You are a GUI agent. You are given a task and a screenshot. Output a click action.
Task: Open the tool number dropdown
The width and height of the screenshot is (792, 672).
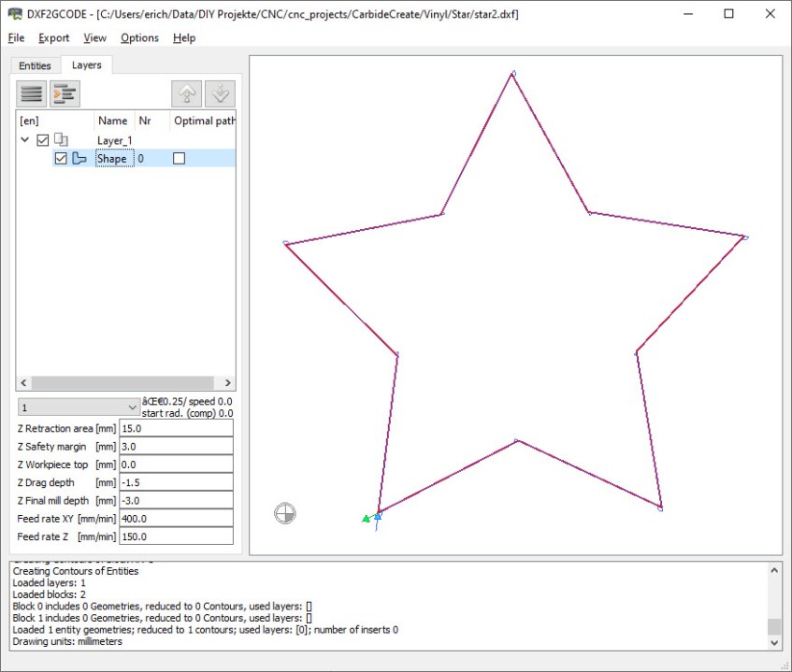79,407
